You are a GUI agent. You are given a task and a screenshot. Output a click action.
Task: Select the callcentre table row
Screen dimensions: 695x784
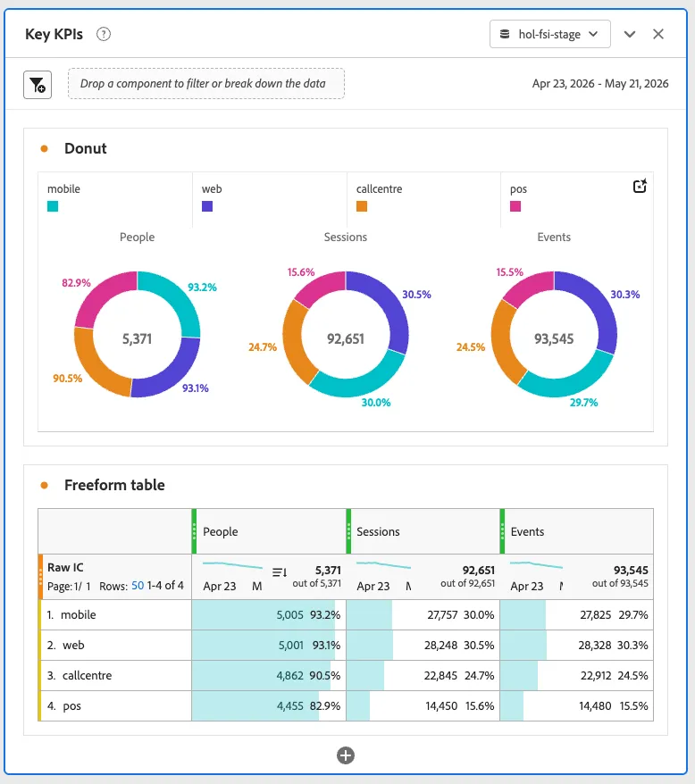click(x=346, y=675)
